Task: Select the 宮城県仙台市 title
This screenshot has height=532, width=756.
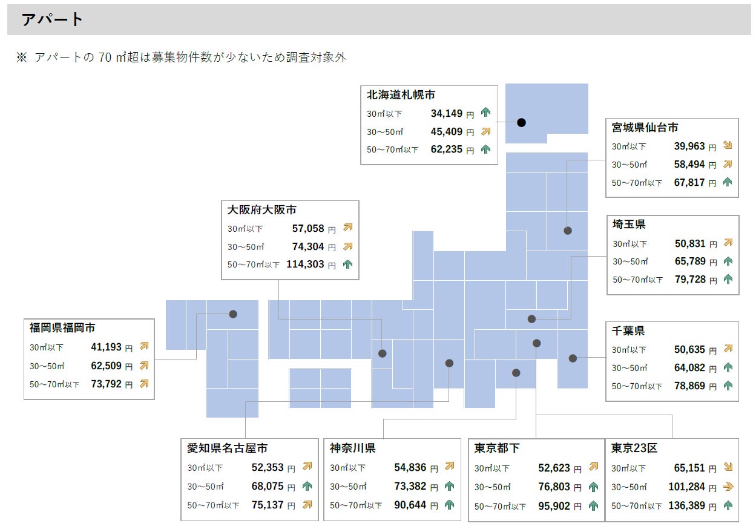Action: click(x=645, y=128)
